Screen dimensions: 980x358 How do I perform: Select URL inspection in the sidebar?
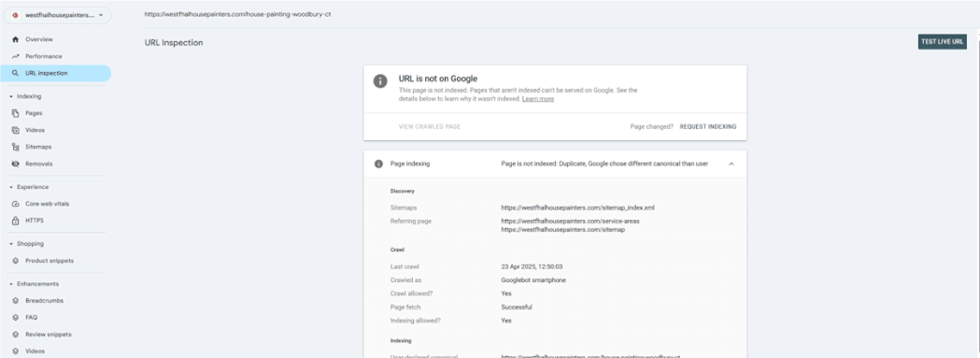click(56, 73)
